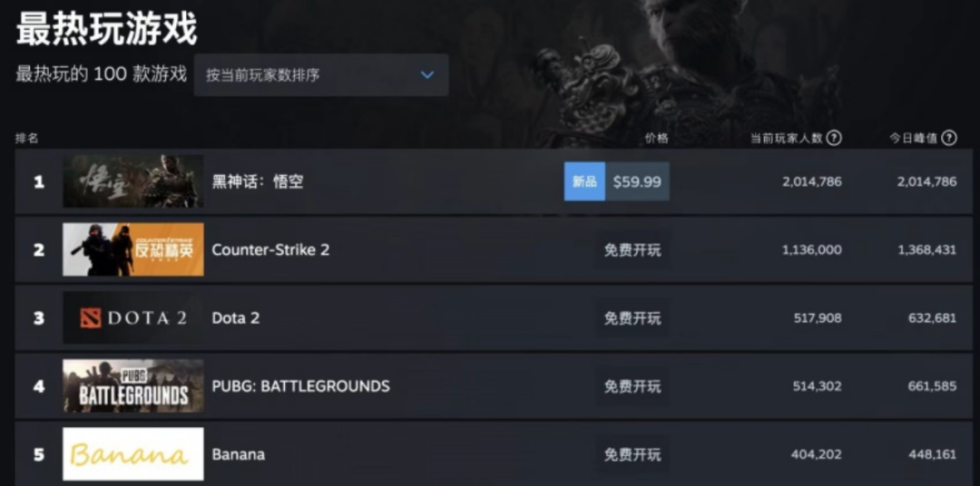
Task: Open the Banana game thumbnail
Action: 133,454
